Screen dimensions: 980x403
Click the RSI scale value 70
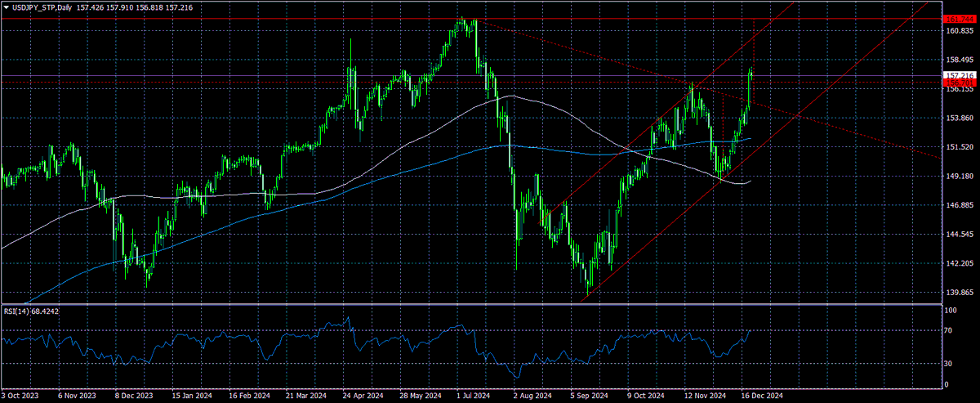(949, 330)
